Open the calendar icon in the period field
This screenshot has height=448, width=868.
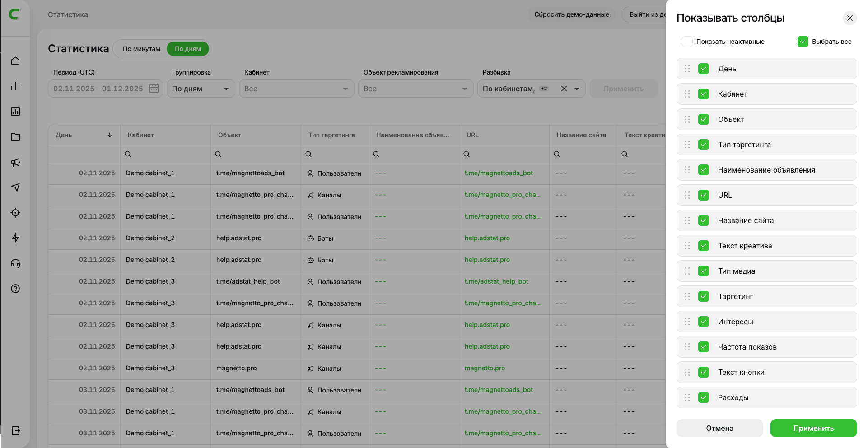154,89
